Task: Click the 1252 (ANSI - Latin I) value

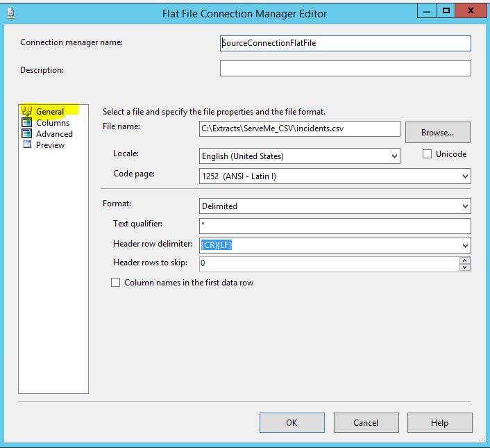Action: 239,176
